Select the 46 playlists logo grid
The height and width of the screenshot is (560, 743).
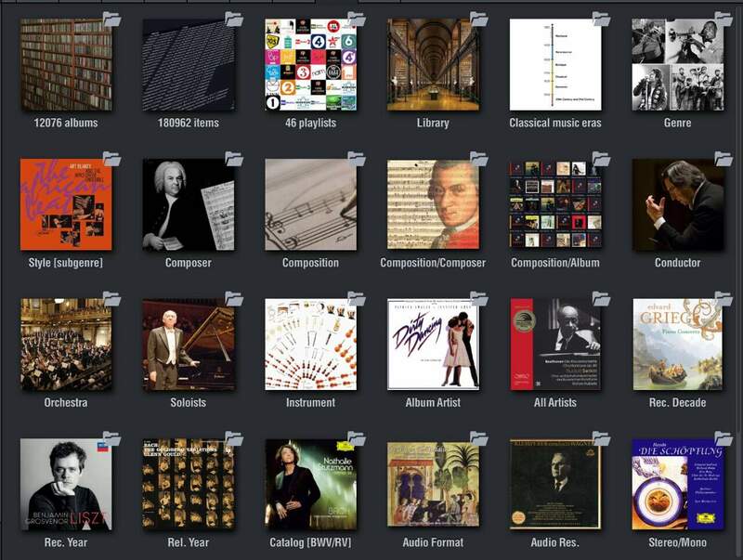point(311,65)
